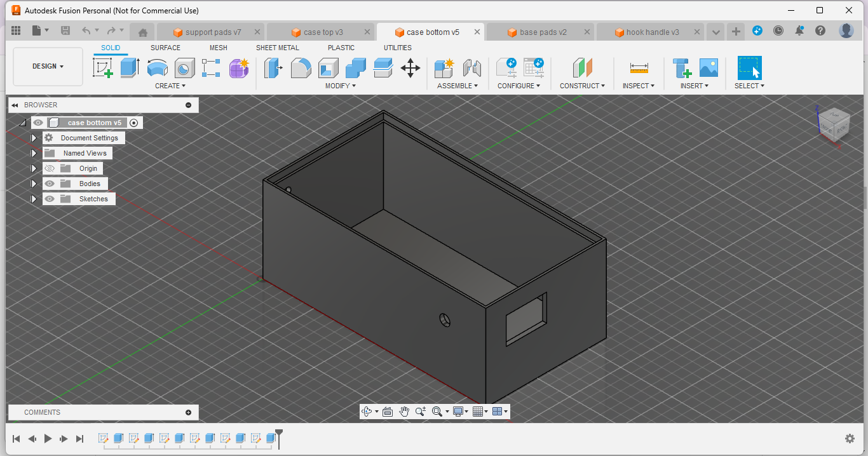Expand the COMMENTS panel

[x=188, y=412]
